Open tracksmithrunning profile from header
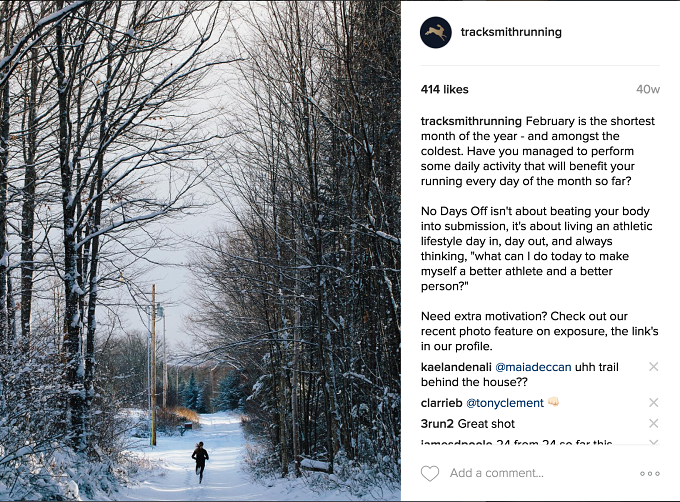The width and height of the screenshot is (680, 502). [511, 32]
